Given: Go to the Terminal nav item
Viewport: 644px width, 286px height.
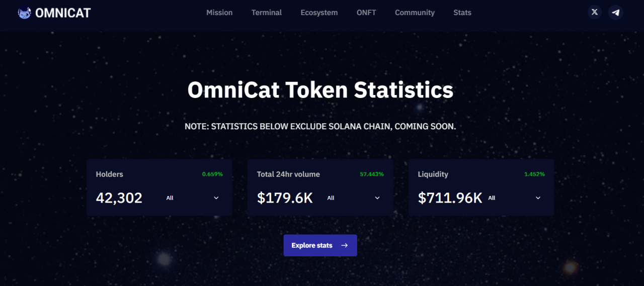Looking at the screenshot, I should 267,13.
